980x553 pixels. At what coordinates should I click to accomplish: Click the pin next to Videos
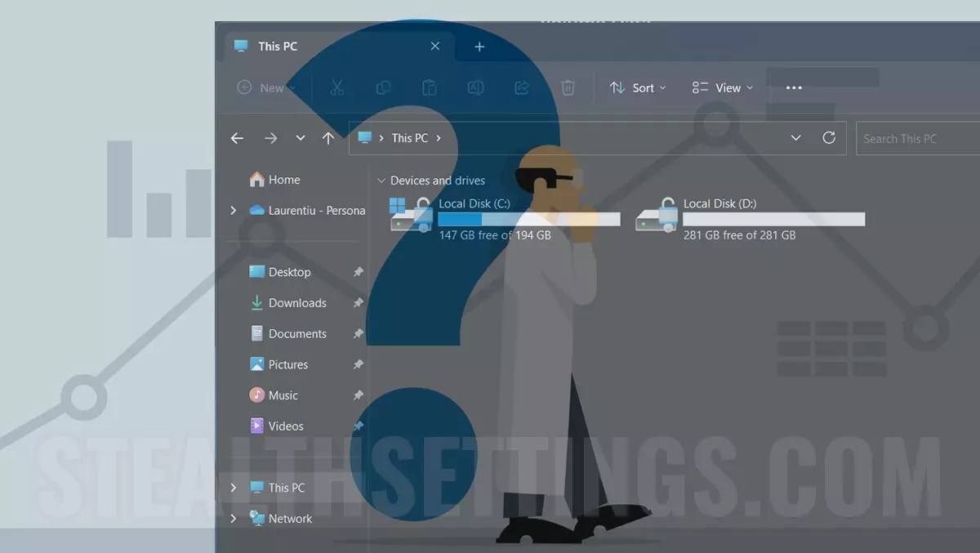[x=358, y=426]
